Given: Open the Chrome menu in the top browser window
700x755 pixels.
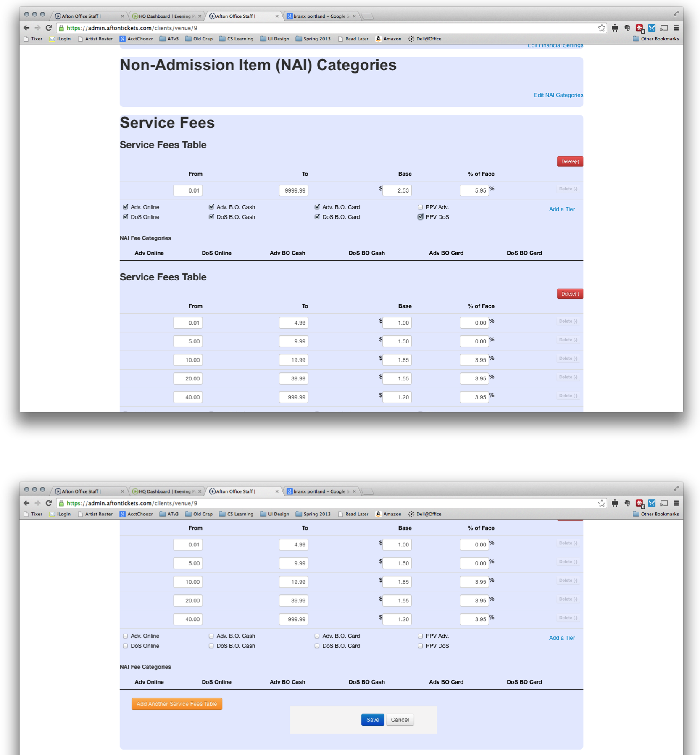Looking at the screenshot, I should coord(676,28).
